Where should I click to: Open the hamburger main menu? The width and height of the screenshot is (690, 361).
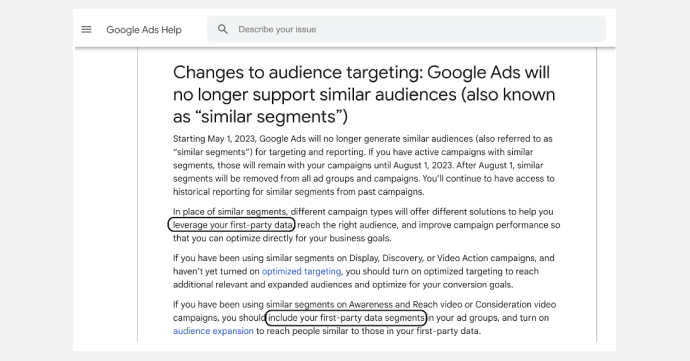86,29
